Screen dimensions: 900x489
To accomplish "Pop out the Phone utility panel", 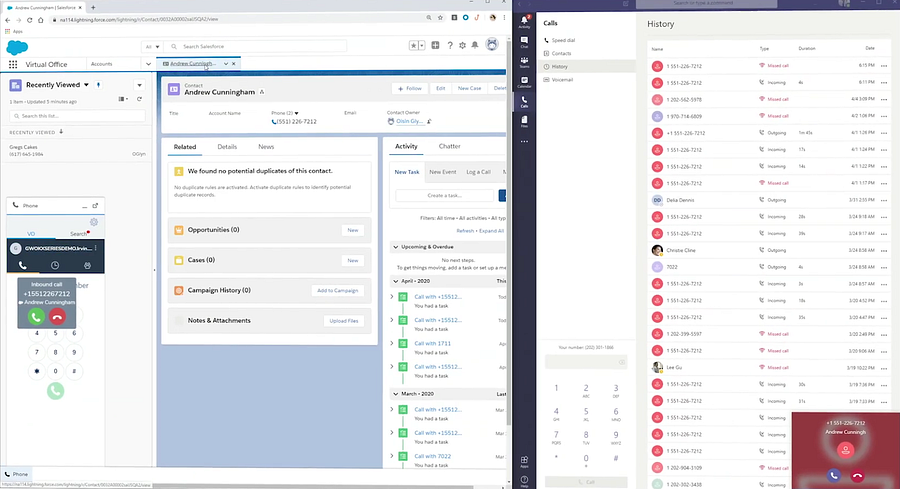I will (x=95, y=205).
